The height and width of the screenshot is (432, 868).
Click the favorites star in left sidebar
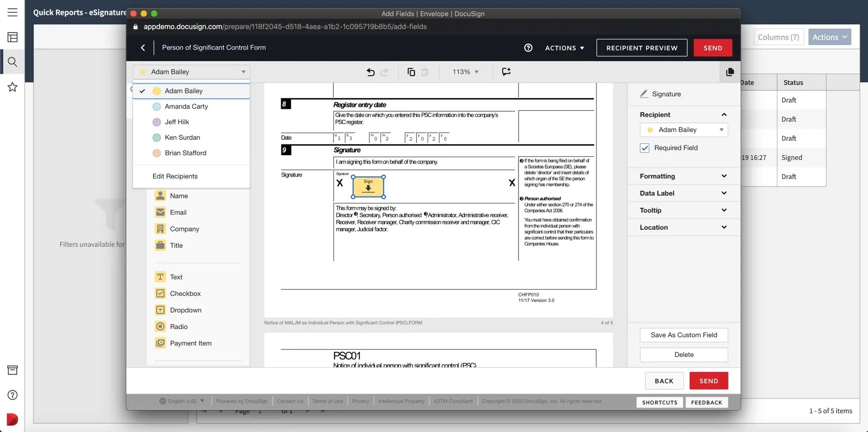12,87
